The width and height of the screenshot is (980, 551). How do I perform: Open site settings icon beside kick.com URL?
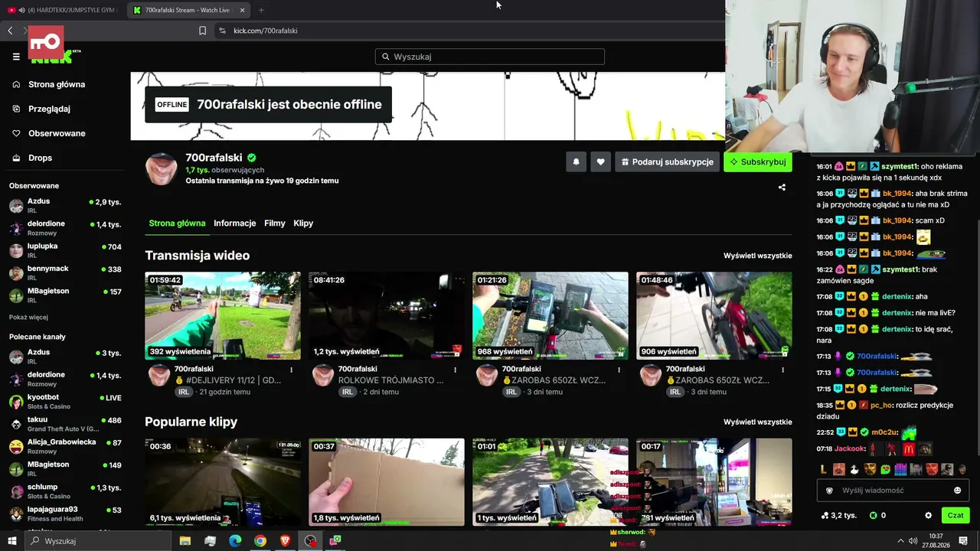(x=222, y=31)
